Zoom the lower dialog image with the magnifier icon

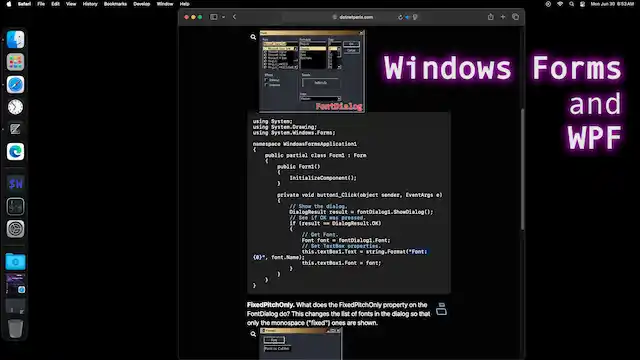253,334
